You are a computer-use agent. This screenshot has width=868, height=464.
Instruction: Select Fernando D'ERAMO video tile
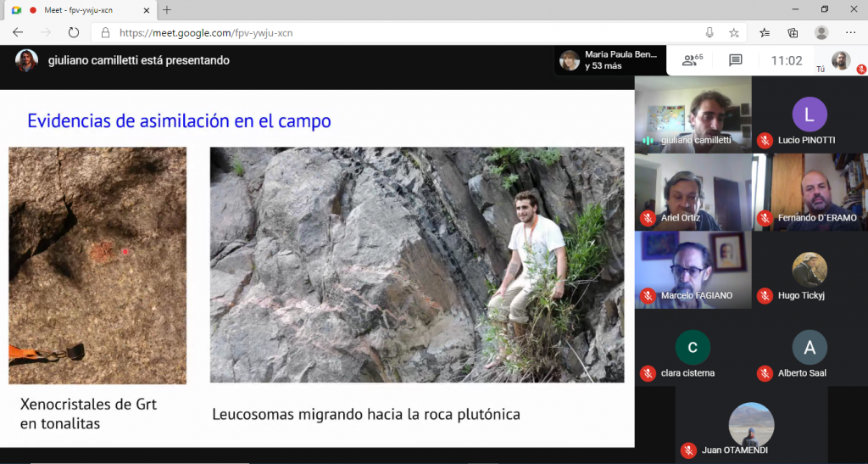810,193
